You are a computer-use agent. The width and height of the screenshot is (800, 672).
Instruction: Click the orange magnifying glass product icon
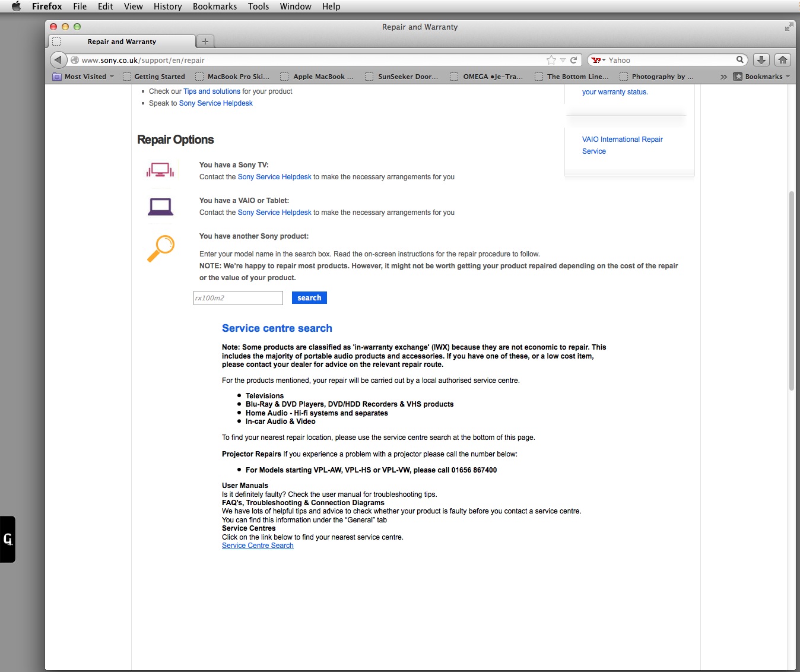160,248
